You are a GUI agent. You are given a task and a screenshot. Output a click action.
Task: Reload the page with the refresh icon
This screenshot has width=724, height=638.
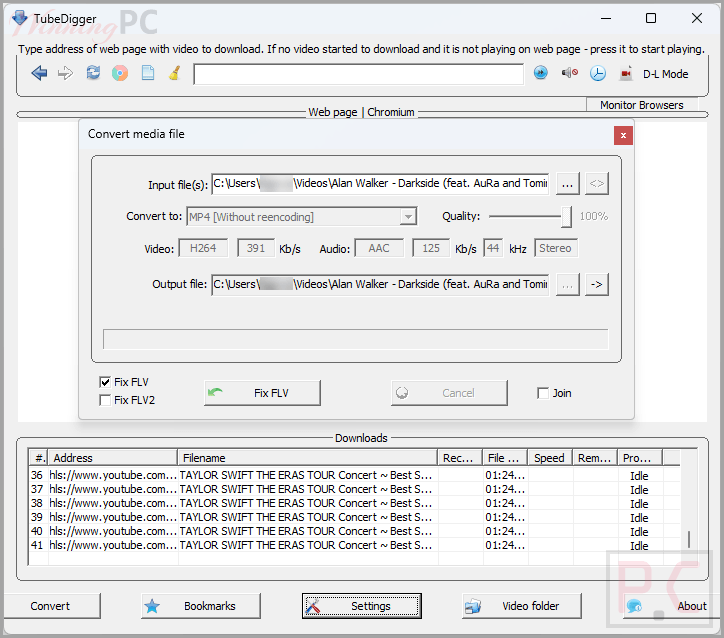pos(93,73)
